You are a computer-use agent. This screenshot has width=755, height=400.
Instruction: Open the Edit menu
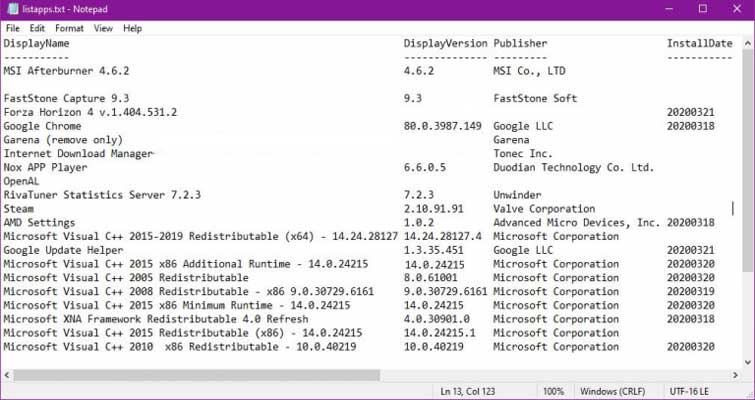coord(37,28)
